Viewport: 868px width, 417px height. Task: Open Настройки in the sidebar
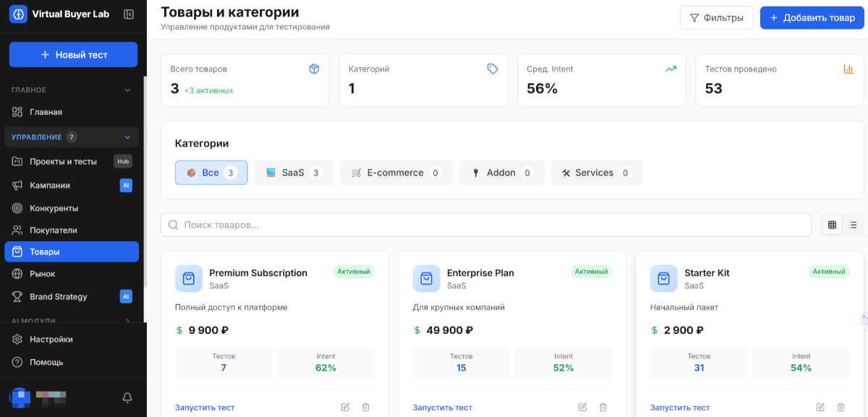[72, 339]
